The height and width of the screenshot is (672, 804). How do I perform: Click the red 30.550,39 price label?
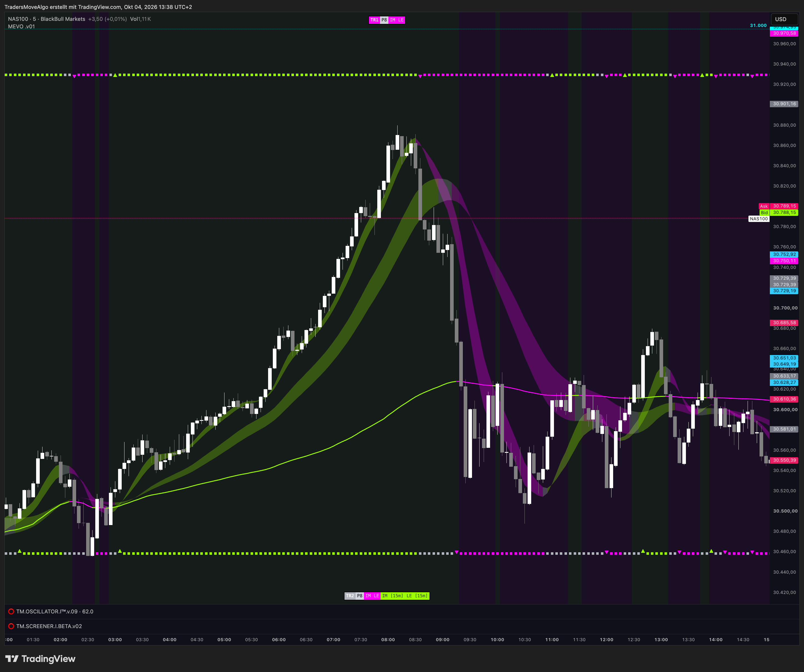pyautogui.click(x=784, y=460)
